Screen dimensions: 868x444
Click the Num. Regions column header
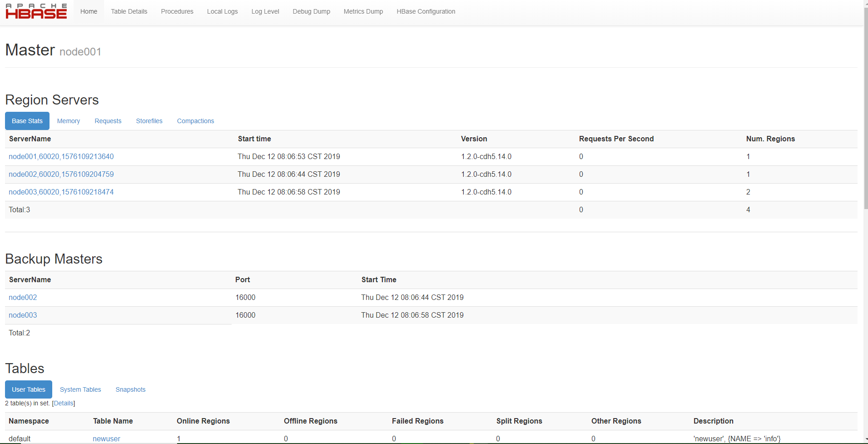(771, 139)
